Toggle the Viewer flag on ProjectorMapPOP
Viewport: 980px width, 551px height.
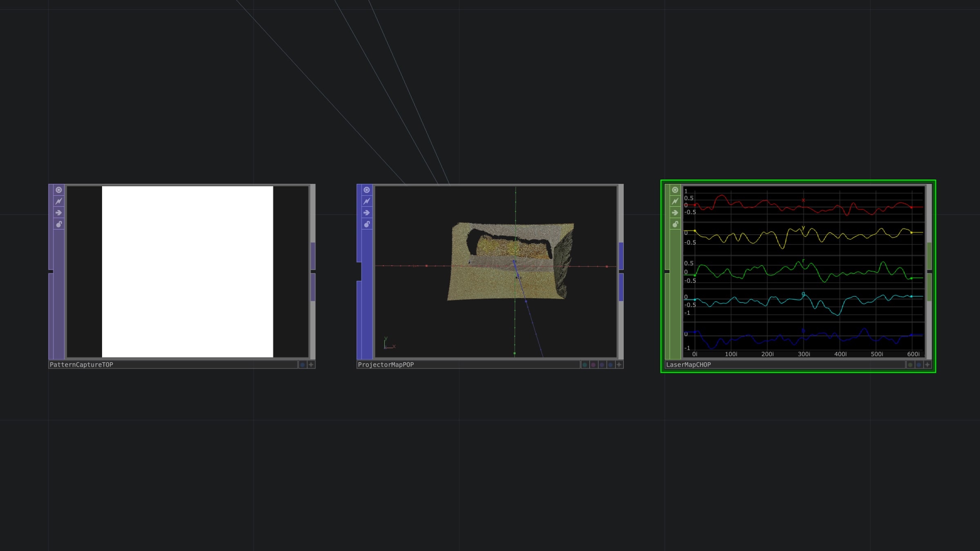367,190
